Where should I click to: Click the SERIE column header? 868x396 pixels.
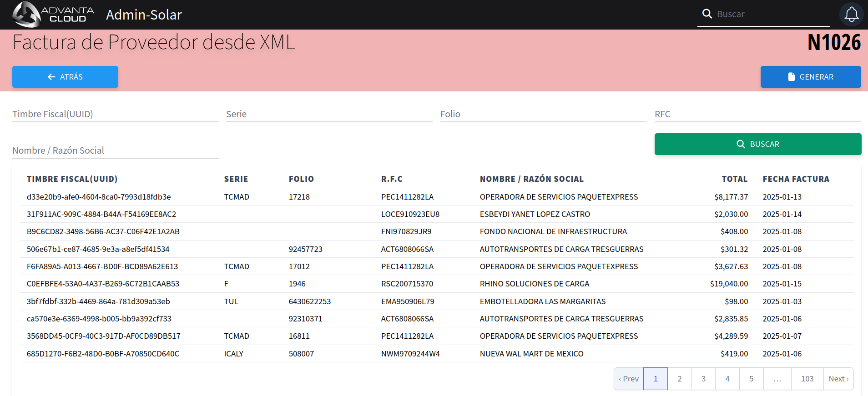coord(236,179)
